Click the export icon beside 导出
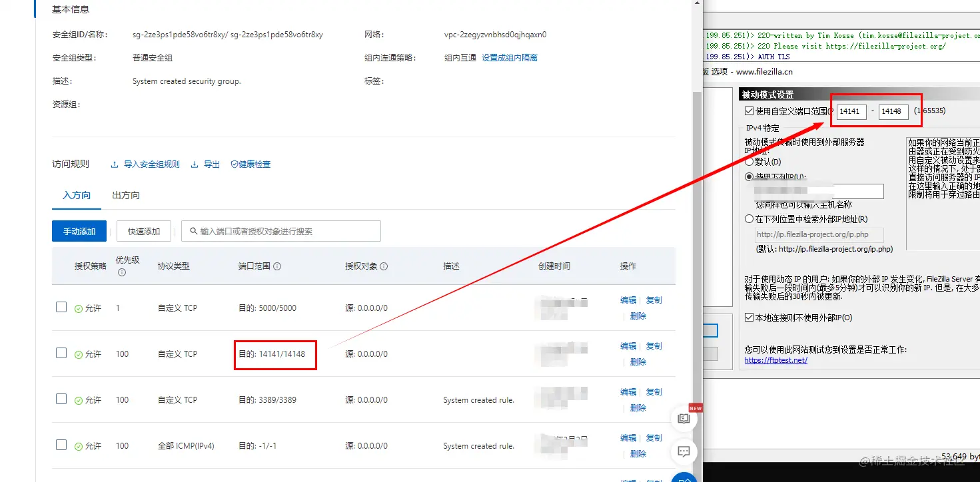This screenshot has height=482, width=980. coord(195,164)
